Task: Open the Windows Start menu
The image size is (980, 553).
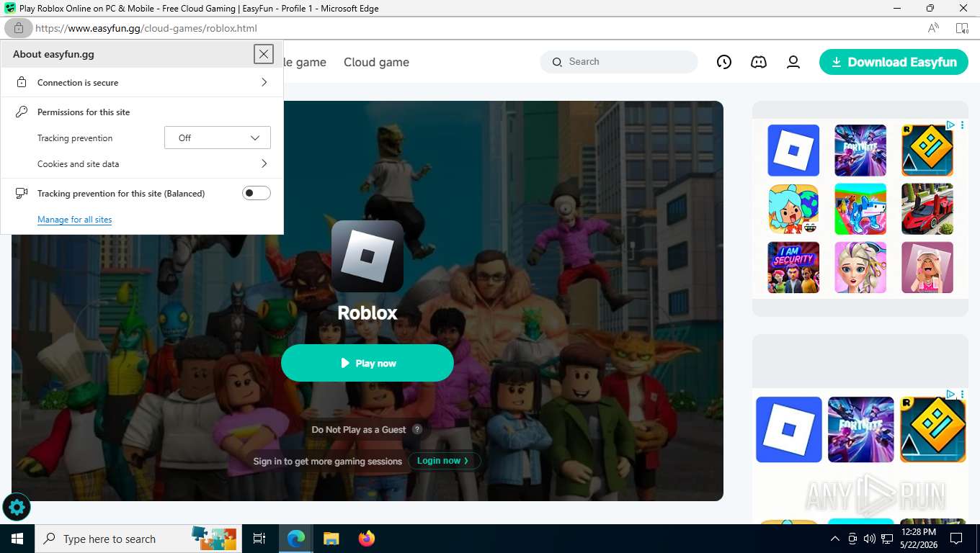Action: point(17,539)
